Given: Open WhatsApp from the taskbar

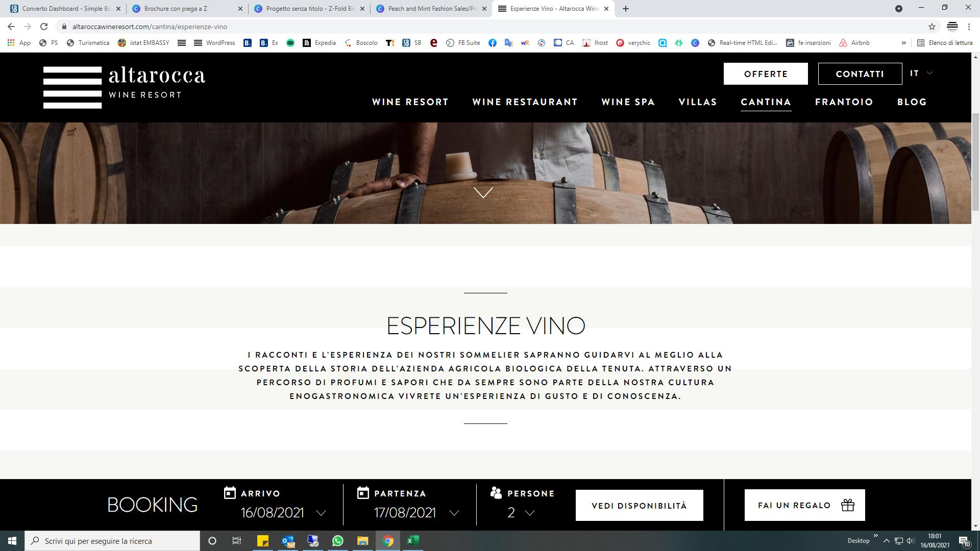Looking at the screenshot, I should 337,541.
